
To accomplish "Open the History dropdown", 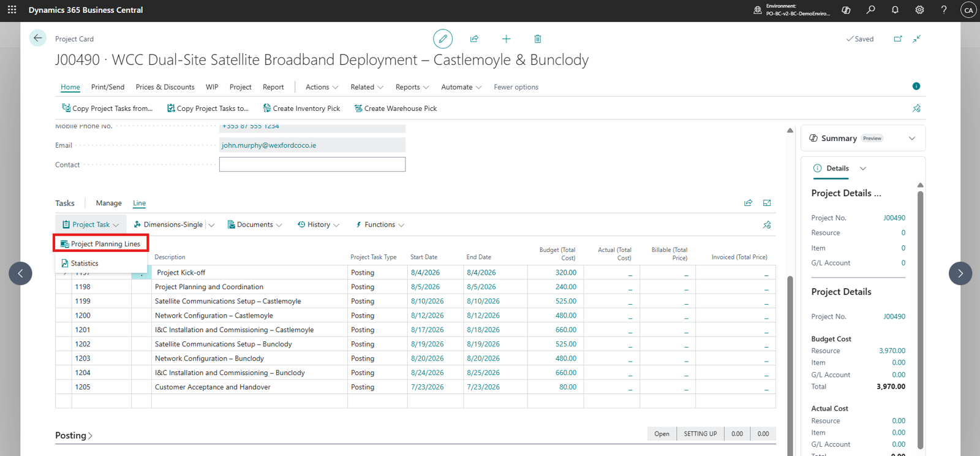I will (x=318, y=225).
